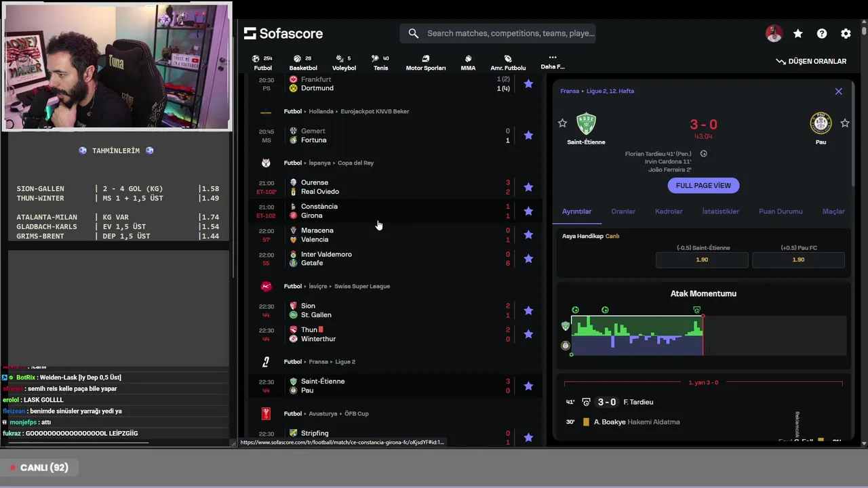The width and height of the screenshot is (868, 488).
Task: Switch to the Ayrıntılar tab
Action: [x=576, y=211]
